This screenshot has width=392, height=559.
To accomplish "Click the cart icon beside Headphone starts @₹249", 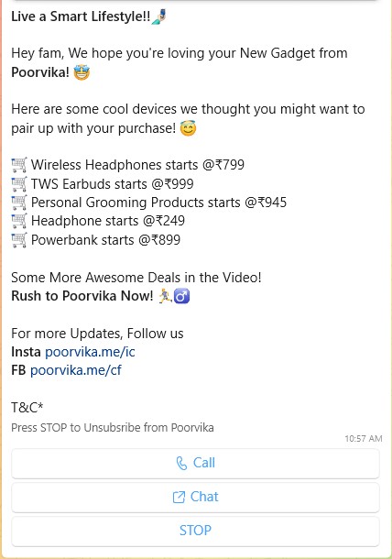I will click(x=19, y=221).
